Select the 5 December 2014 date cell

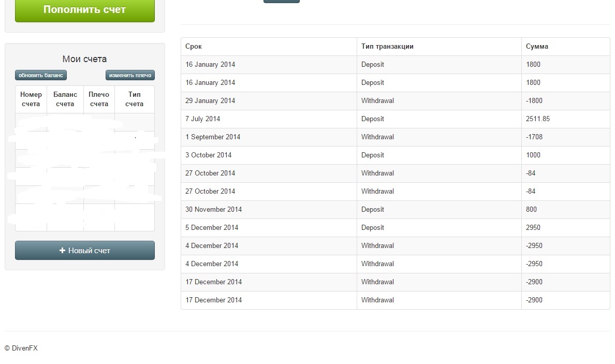pyautogui.click(x=269, y=227)
